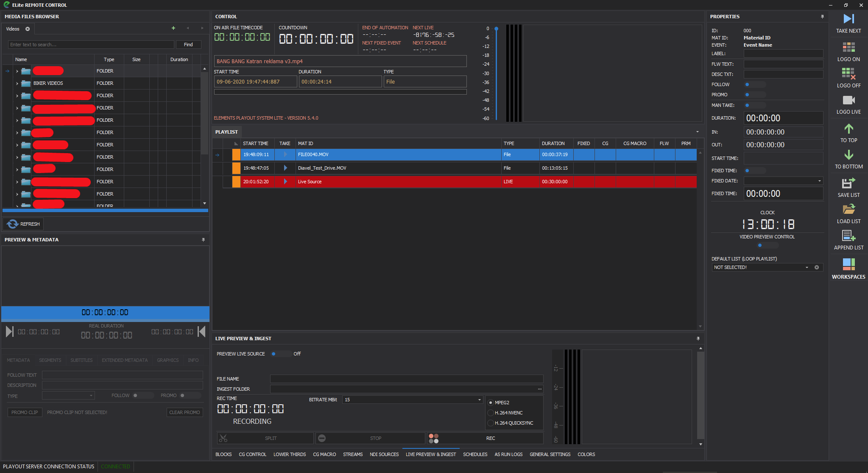Click the LOGO LIVE camera icon

pyautogui.click(x=848, y=100)
